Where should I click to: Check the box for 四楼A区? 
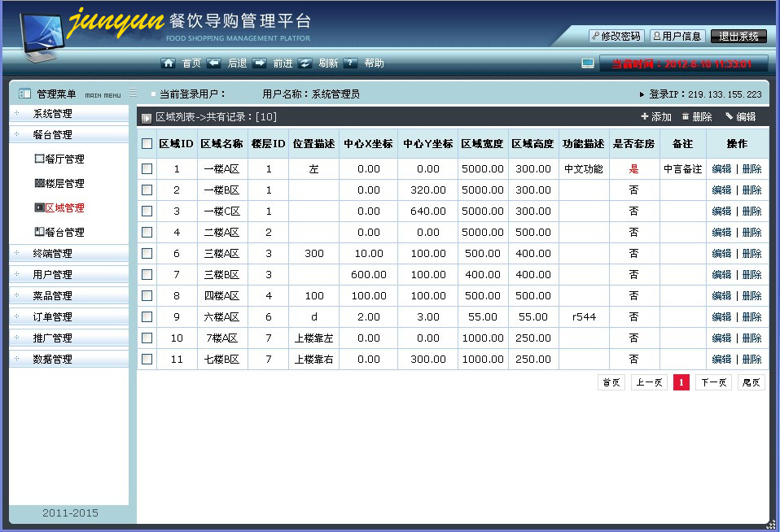tap(147, 296)
